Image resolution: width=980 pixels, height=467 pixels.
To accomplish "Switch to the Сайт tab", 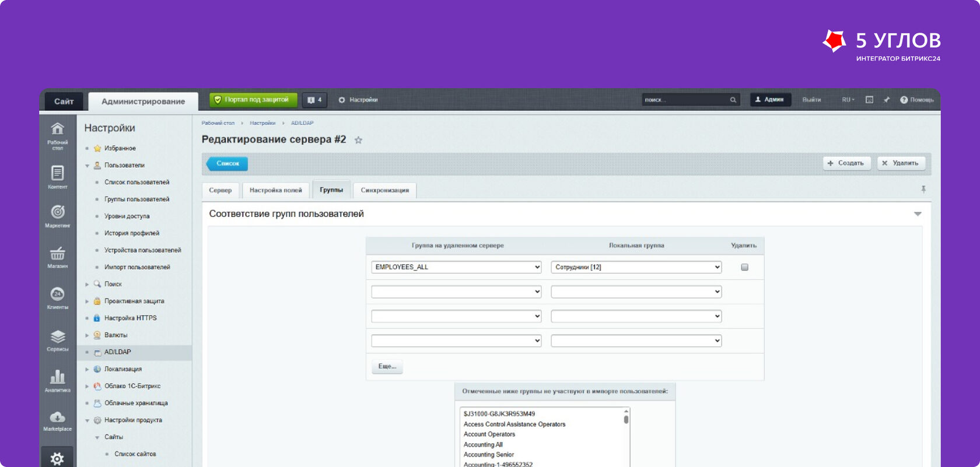I will pos(64,101).
